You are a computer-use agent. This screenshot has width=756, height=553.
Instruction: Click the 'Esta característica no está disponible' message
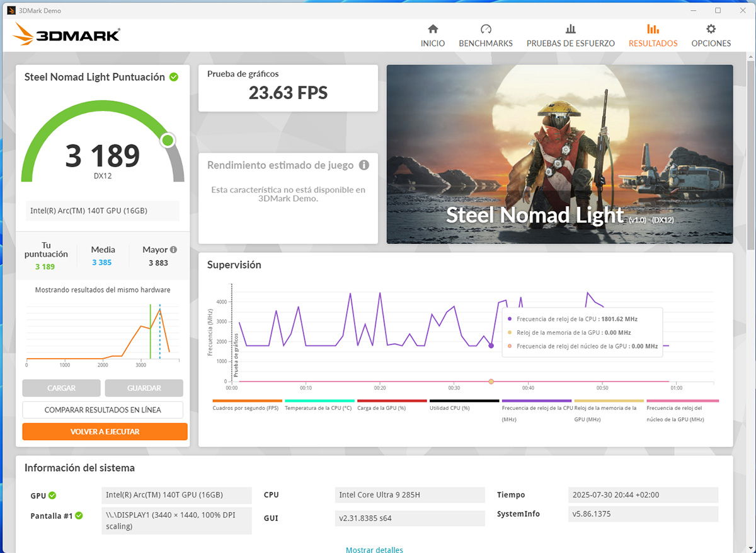pos(288,194)
